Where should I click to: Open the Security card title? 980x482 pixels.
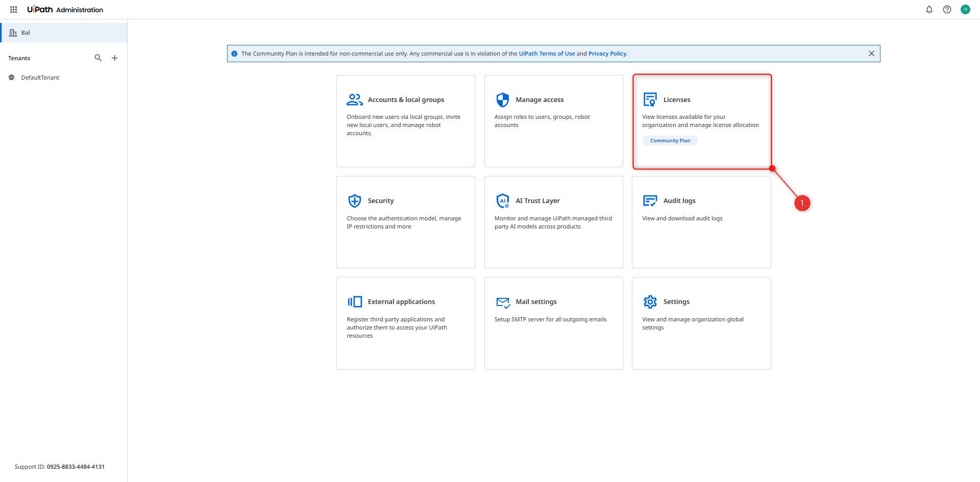[381, 201]
